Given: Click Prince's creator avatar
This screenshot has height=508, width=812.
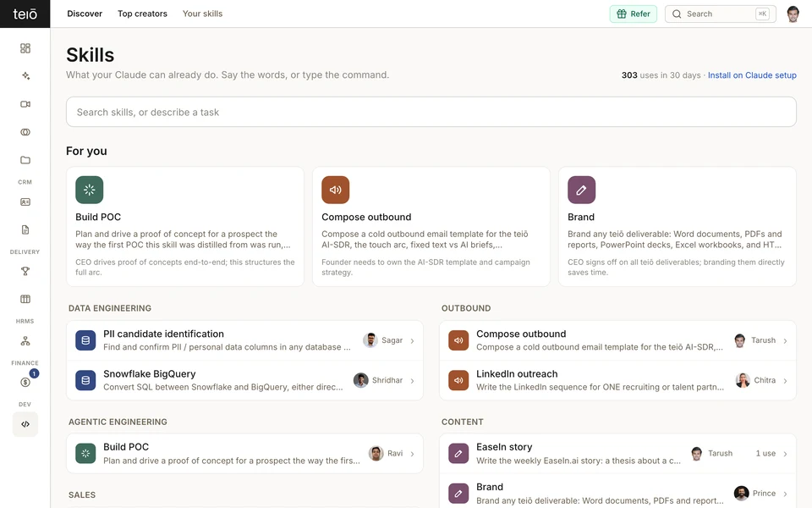Looking at the screenshot, I should 741,493.
